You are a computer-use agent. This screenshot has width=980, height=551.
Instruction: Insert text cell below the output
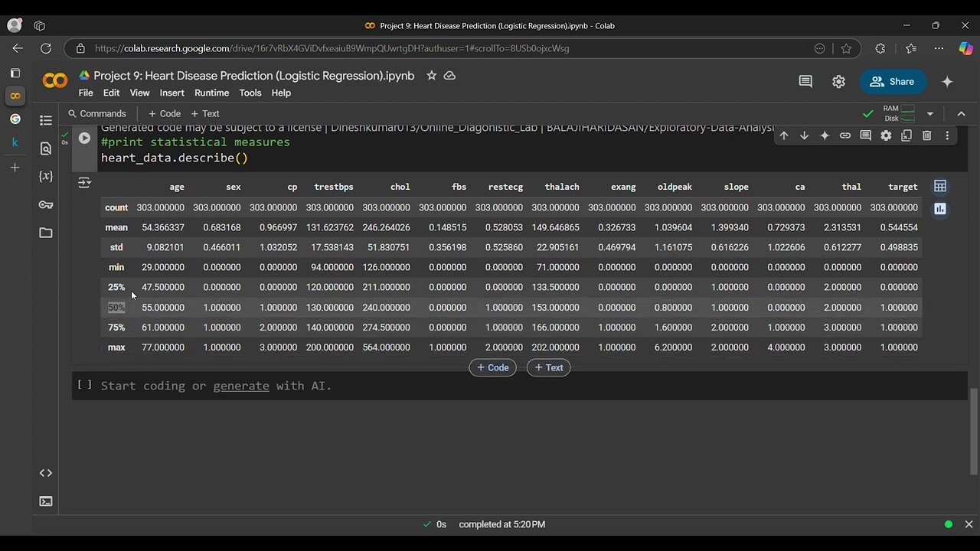click(549, 367)
